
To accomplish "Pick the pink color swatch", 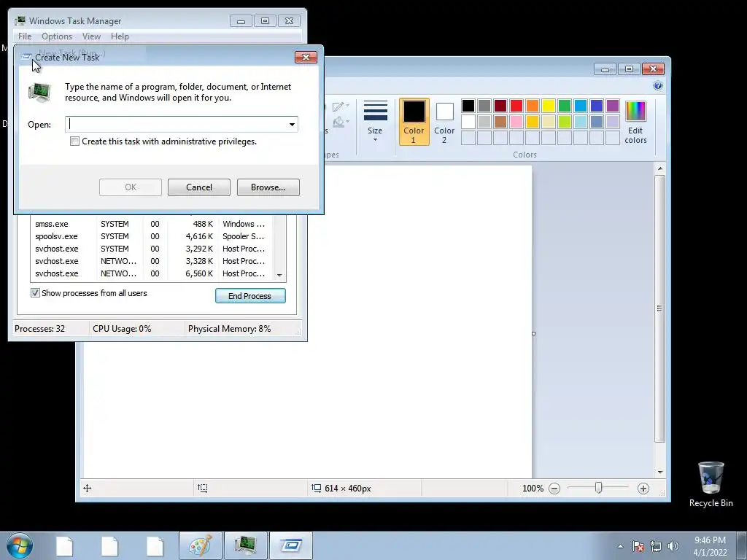I will coord(516,122).
